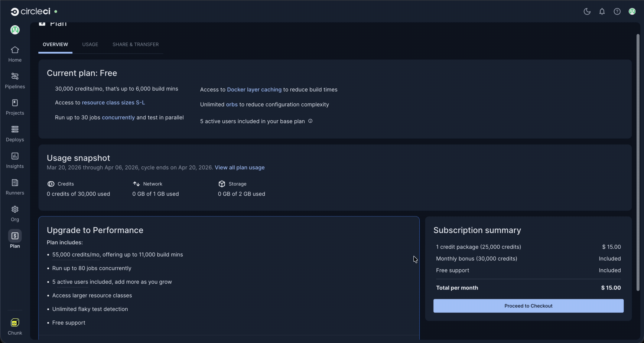Click Proceed to Checkout

528,306
